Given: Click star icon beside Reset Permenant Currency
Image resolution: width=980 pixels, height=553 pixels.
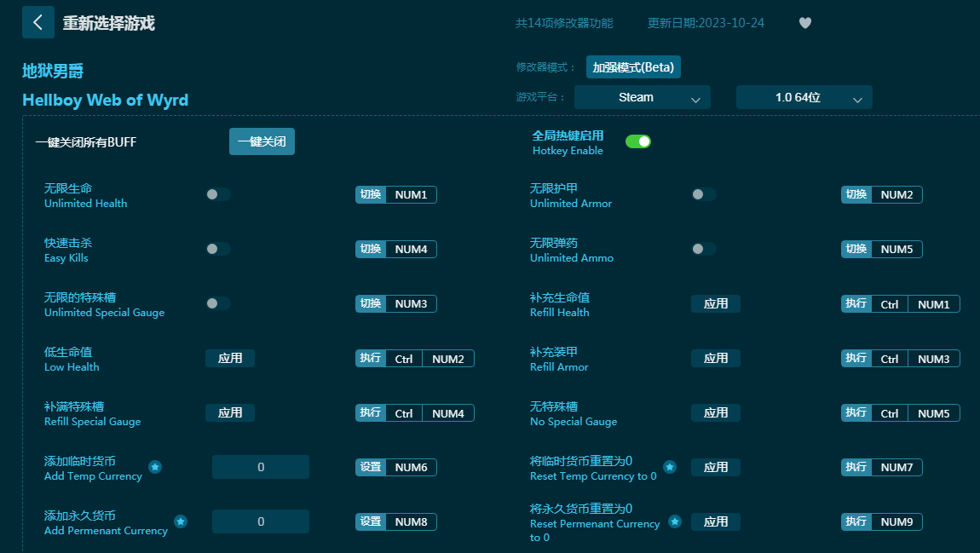Looking at the screenshot, I should click(x=675, y=521).
